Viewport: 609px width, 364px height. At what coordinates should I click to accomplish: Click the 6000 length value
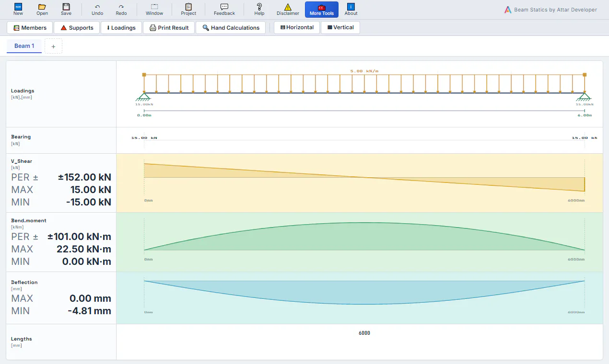point(364,333)
